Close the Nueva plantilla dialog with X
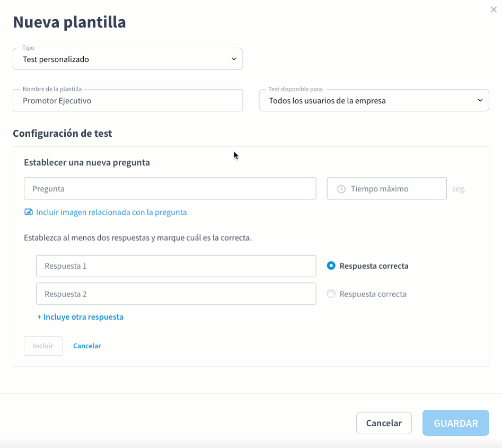Screen dimensions: 502x448 [494, 10]
